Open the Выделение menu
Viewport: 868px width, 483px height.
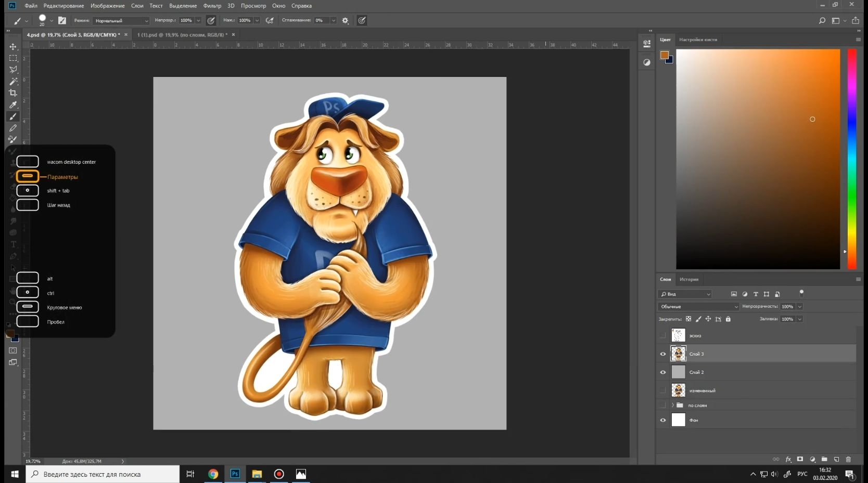[183, 6]
